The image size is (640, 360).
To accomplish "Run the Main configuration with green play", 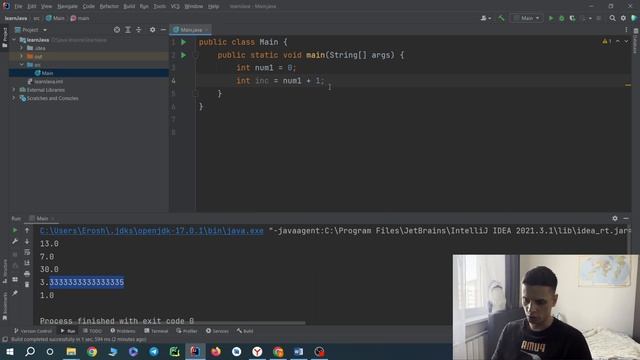I will [x=551, y=18].
